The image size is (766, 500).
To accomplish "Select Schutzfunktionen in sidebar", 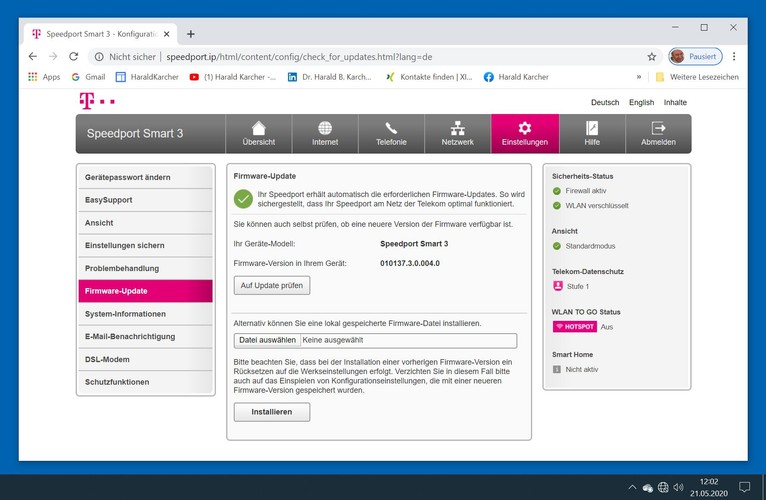I will pyautogui.click(x=146, y=382).
